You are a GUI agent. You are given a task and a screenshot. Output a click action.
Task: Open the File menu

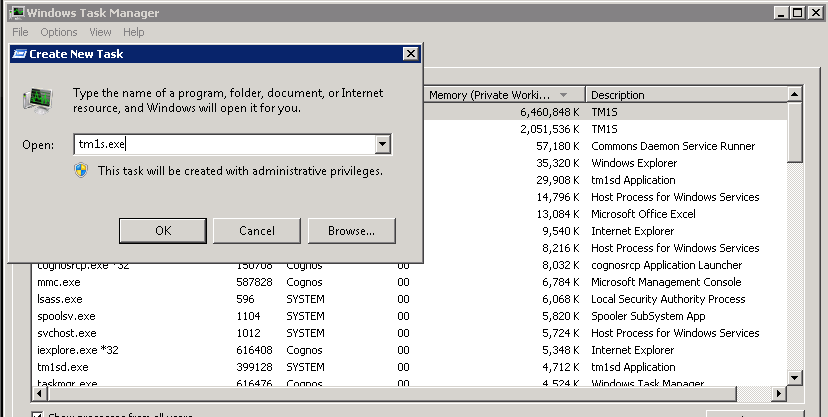click(20, 32)
